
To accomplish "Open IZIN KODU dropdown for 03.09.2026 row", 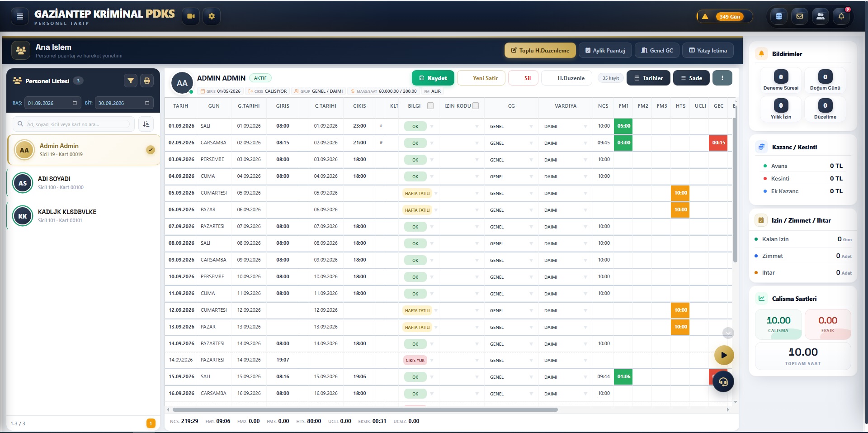I will tap(477, 160).
